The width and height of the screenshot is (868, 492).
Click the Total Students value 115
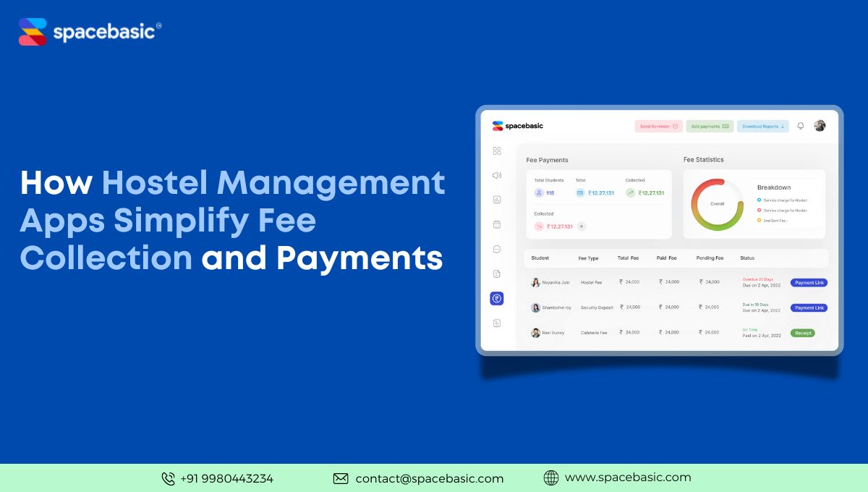pyautogui.click(x=550, y=193)
